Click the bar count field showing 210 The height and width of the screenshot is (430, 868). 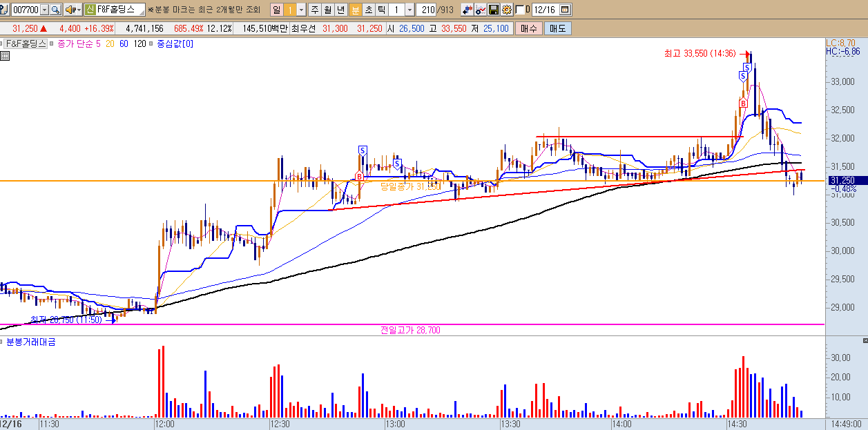tap(427, 10)
